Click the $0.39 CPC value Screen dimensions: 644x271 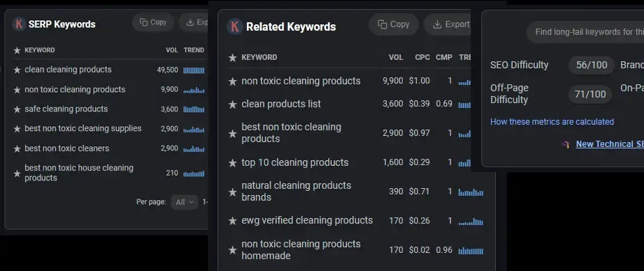coord(419,104)
